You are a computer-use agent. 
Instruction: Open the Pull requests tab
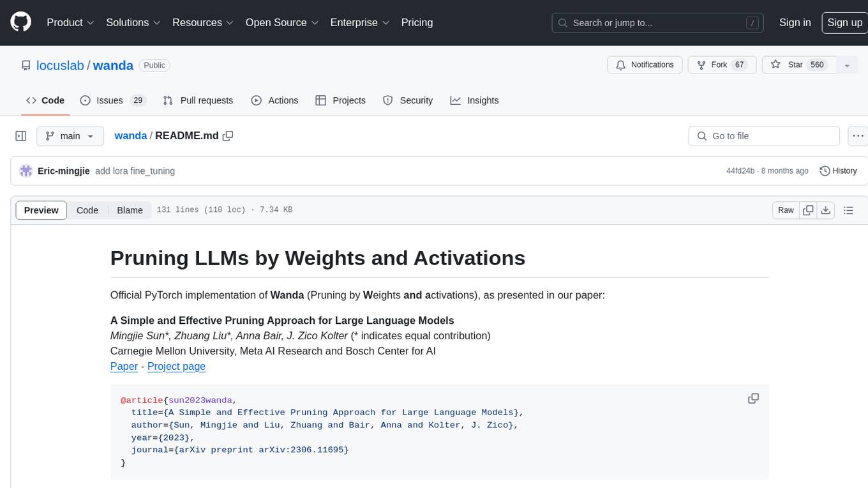pos(198,100)
